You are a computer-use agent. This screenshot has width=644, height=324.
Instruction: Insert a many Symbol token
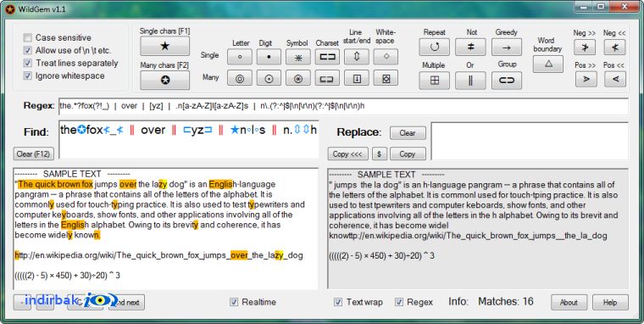pos(298,79)
